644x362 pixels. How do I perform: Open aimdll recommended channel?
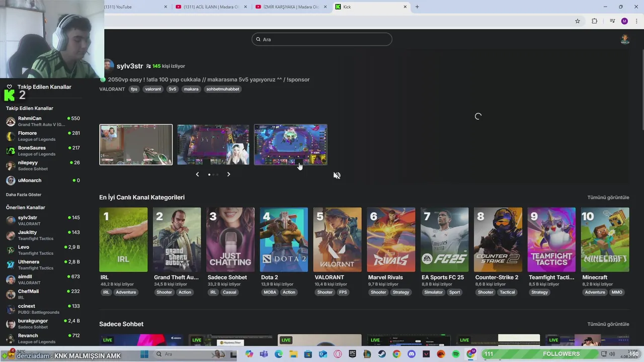point(43,279)
